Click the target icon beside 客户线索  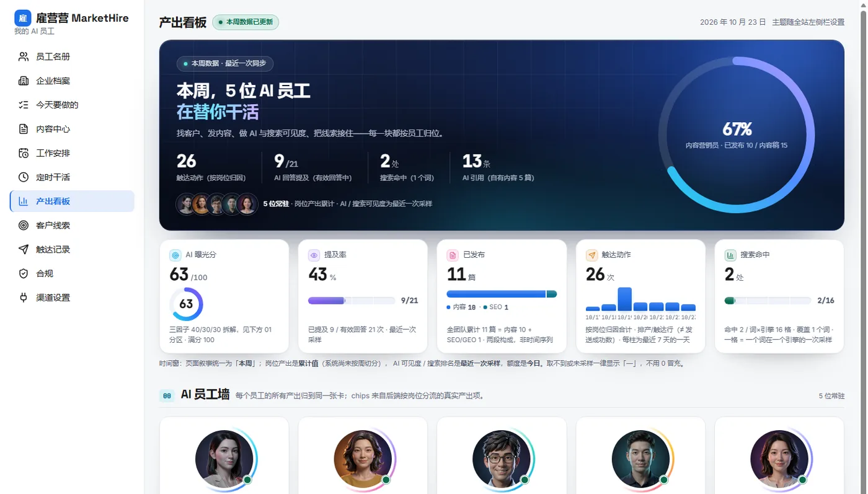24,226
